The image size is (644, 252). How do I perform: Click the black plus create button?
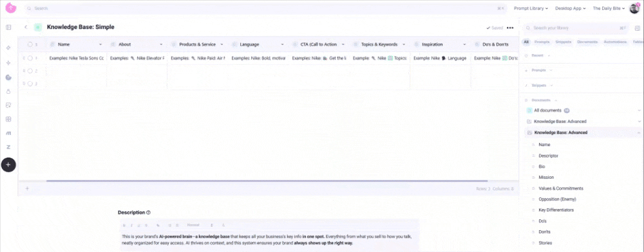[8, 165]
